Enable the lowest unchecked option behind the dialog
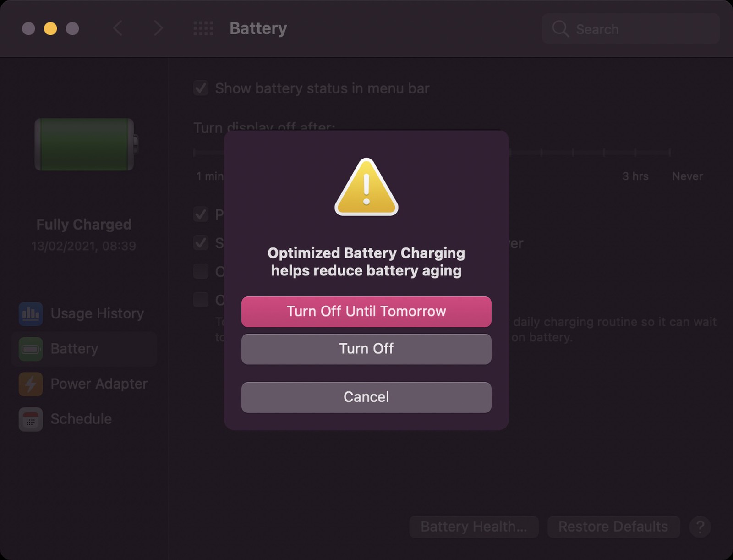 [x=200, y=300]
